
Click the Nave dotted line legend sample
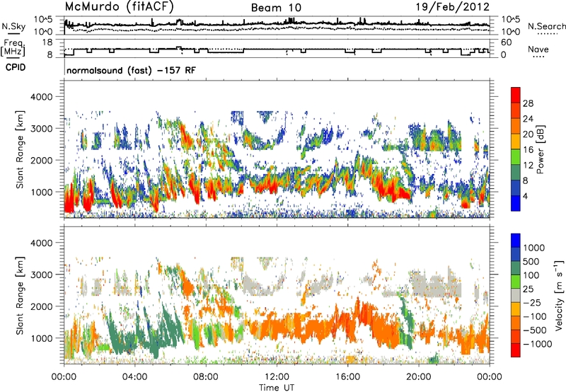tap(538, 57)
